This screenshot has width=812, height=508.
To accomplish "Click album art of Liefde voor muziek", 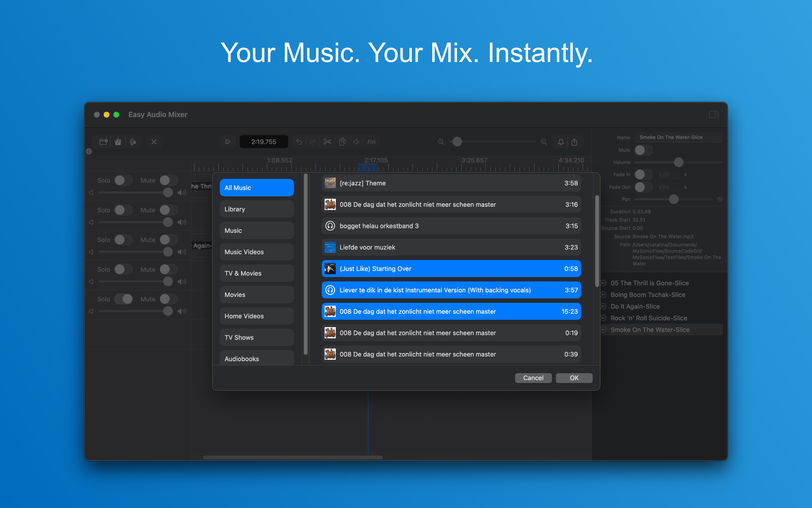I will (330, 247).
